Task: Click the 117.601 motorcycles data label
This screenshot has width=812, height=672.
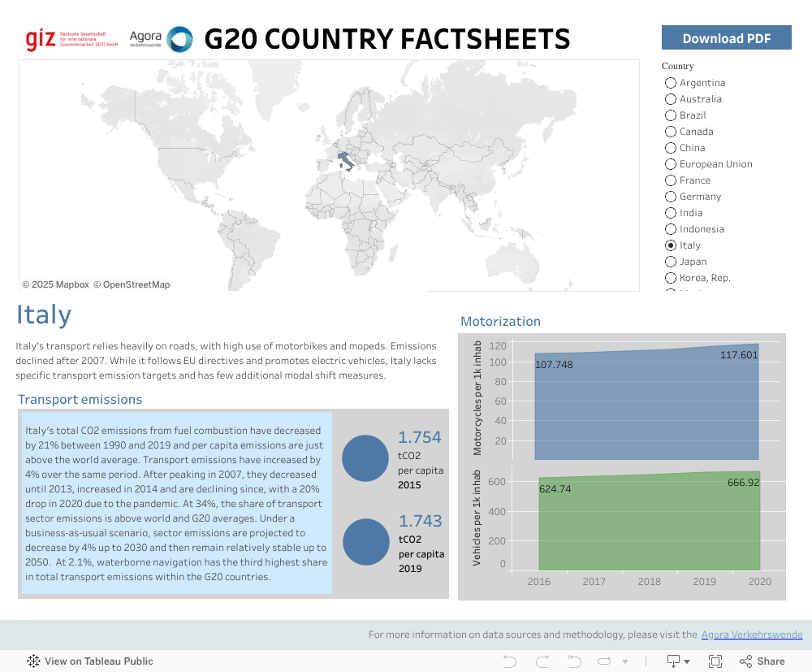Action: tap(739, 355)
